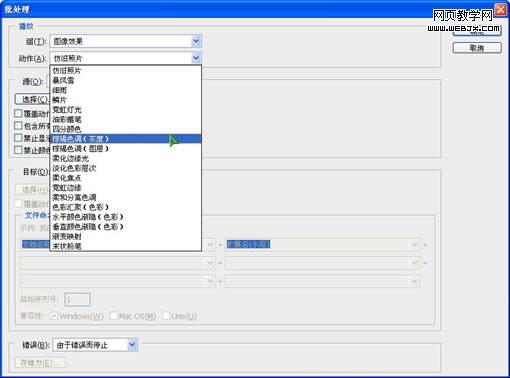Viewport: 510px width, 378px height.
Task: Toggle the 覆盖动作 checkbox under source
Action: click(18, 113)
